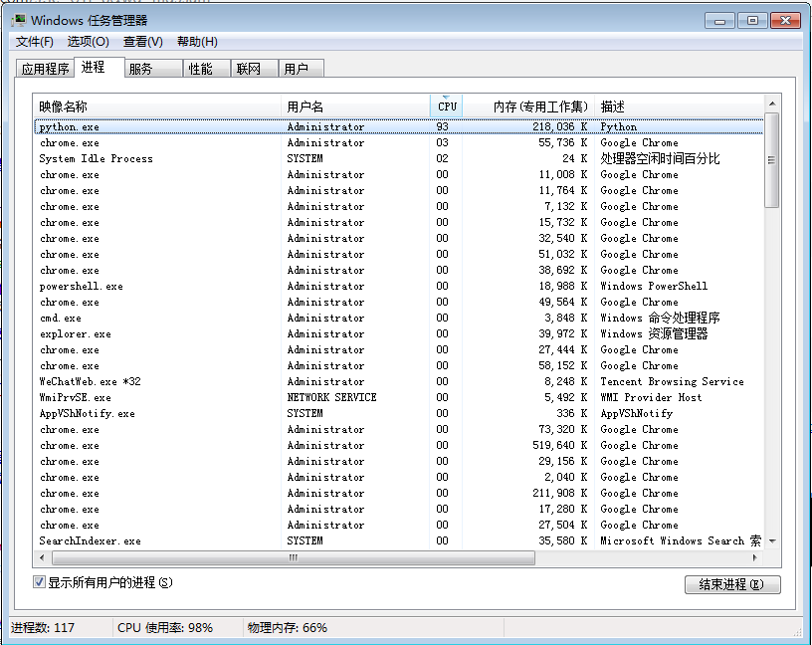Sort by 内存(专用工作集) column header
812x645 pixels.
[x=528, y=107]
